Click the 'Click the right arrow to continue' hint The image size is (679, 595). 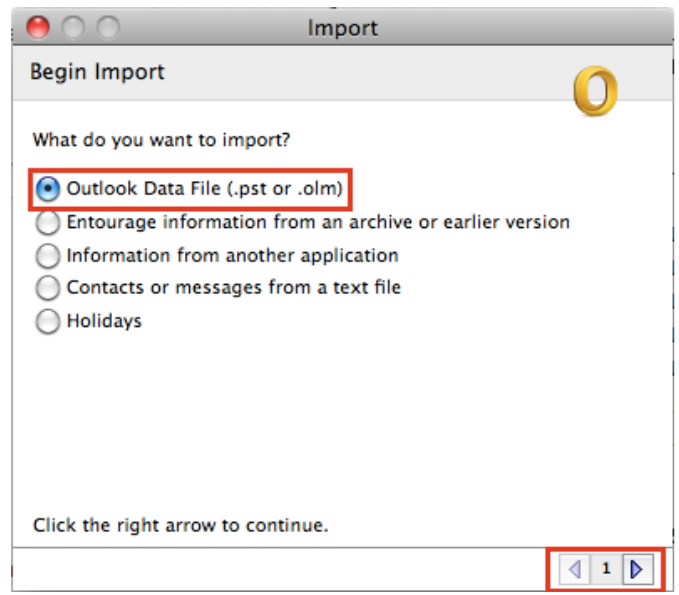pyautogui.click(x=180, y=524)
